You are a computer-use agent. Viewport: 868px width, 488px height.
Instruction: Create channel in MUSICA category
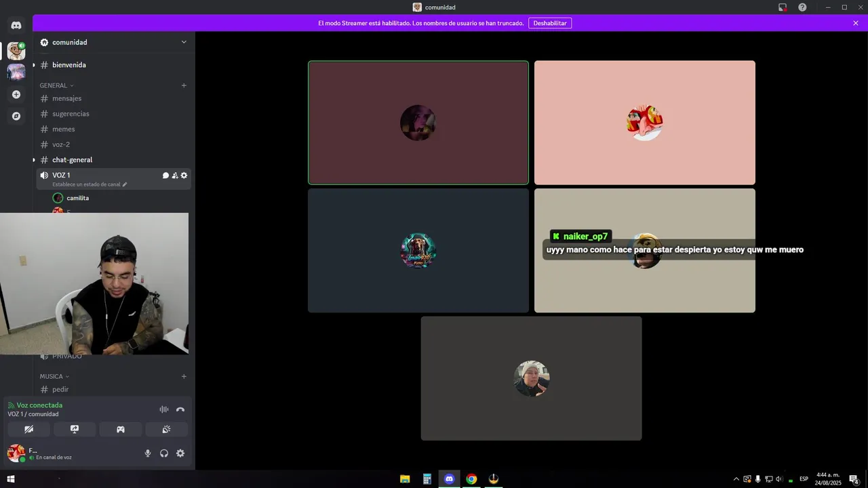pyautogui.click(x=184, y=376)
